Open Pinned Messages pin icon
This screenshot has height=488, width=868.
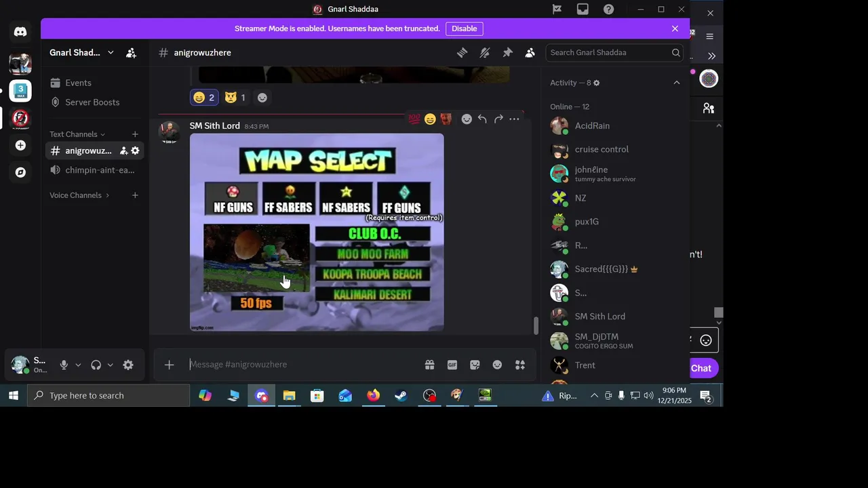click(x=507, y=52)
